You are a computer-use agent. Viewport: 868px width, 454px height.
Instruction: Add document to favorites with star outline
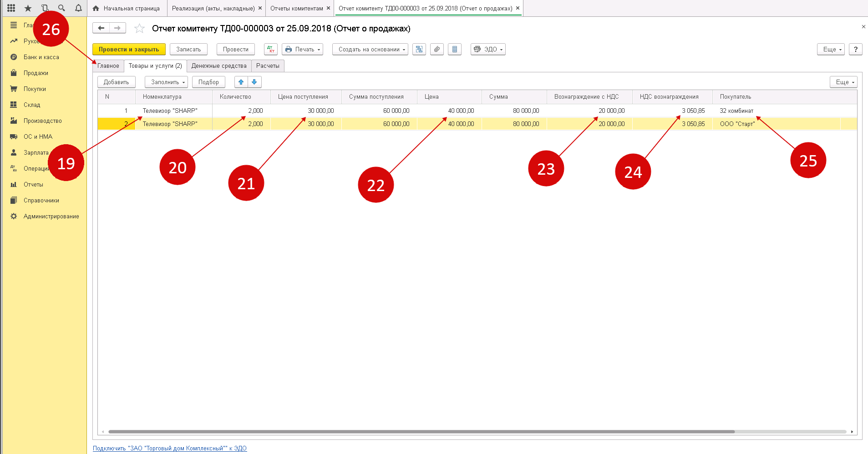tap(139, 29)
